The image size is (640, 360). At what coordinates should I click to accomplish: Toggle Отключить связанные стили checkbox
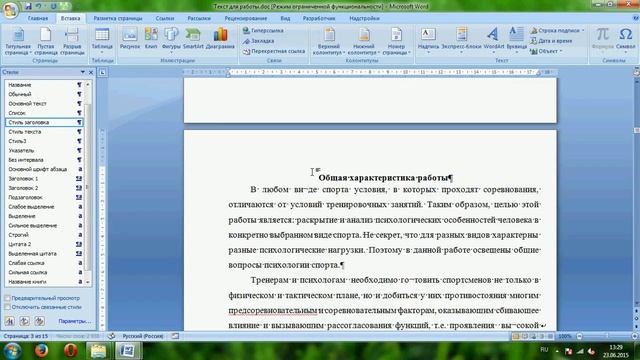pyautogui.click(x=7, y=307)
